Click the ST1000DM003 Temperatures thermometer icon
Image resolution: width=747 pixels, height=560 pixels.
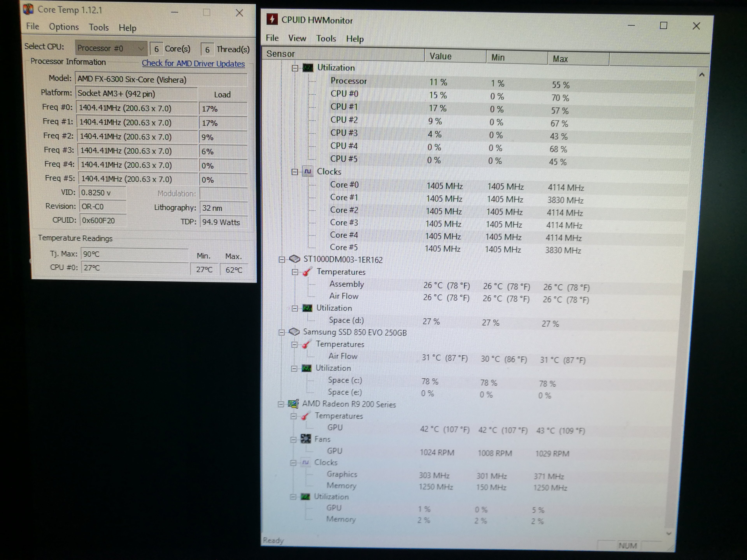pos(307,272)
